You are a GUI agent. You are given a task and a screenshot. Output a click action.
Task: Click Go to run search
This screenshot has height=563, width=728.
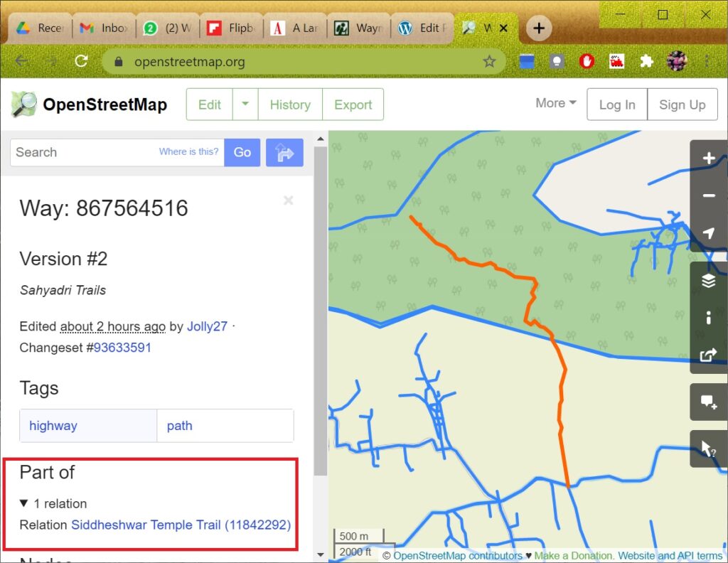pyautogui.click(x=242, y=152)
